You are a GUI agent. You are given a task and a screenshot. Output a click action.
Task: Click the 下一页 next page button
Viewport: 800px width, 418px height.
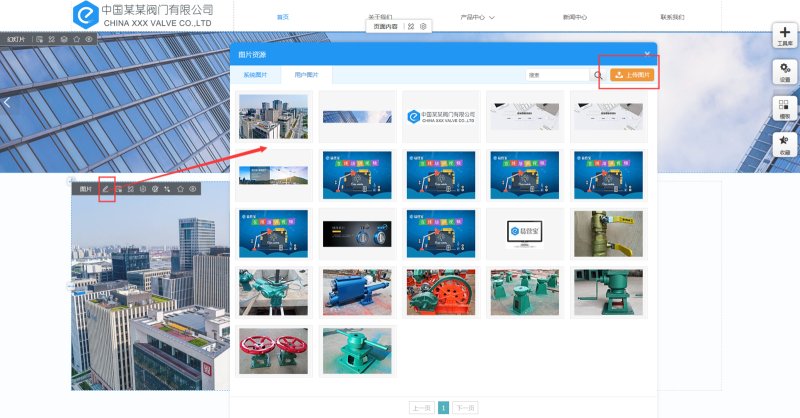point(465,408)
